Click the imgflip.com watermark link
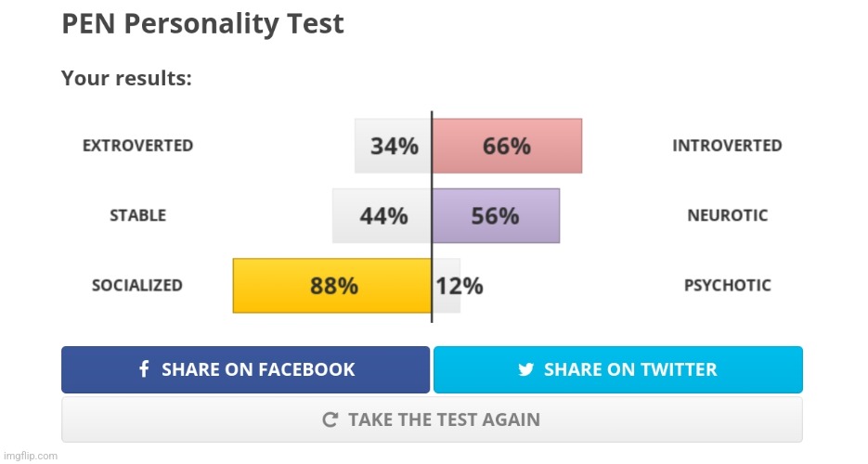The image size is (868, 464). click(x=30, y=456)
